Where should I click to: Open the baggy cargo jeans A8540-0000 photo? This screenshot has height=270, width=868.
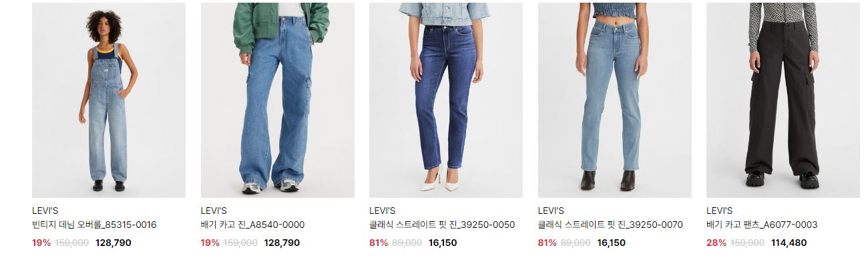click(x=278, y=100)
